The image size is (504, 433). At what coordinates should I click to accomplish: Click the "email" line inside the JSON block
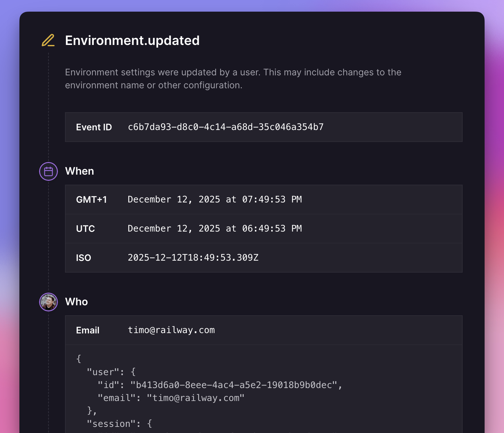pos(171,398)
